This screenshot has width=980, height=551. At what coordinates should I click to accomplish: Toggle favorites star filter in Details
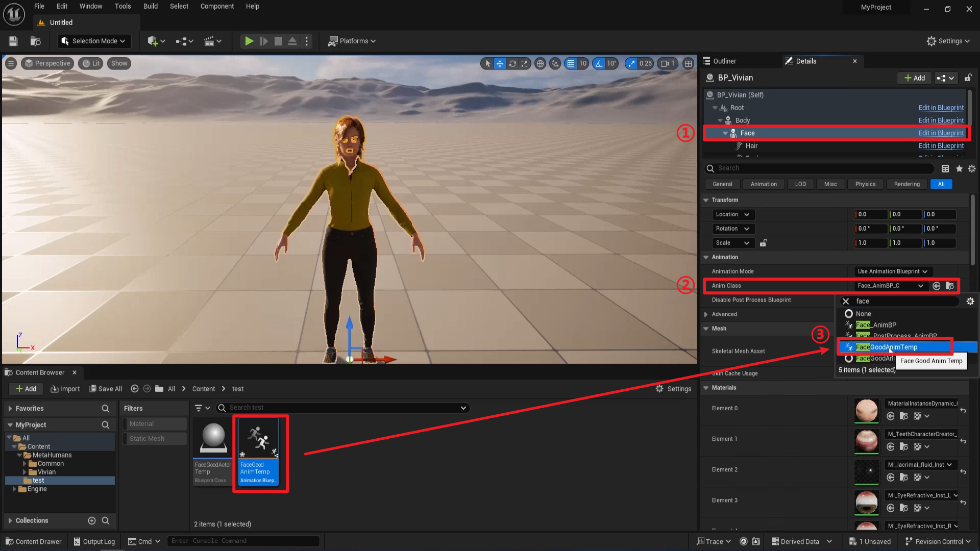[959, 168]
